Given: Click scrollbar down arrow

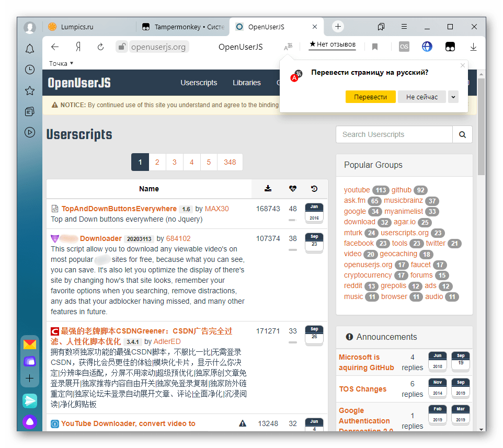Looking at the screenshot, I should pos(481,429).
